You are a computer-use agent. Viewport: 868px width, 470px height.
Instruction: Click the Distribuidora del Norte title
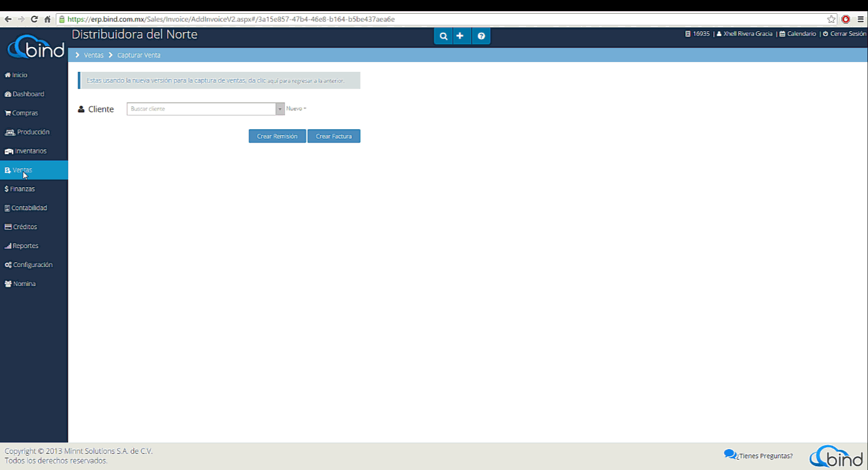134,35
